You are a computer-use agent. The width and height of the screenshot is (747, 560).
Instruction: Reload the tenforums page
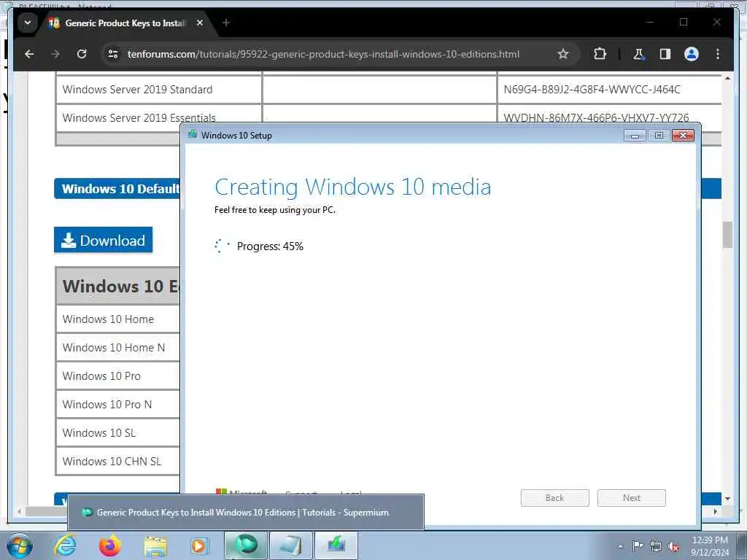(x=82, y=54)
